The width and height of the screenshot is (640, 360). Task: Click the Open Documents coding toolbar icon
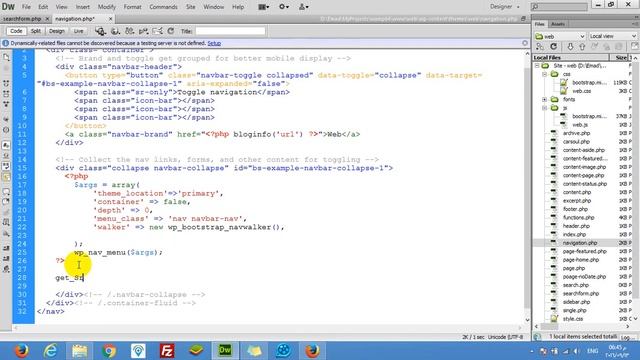(x=6, y=58)
